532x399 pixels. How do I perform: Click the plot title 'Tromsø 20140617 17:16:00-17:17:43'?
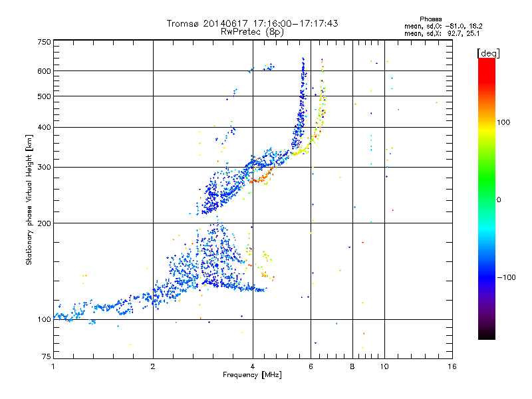[x=252, y=23]
